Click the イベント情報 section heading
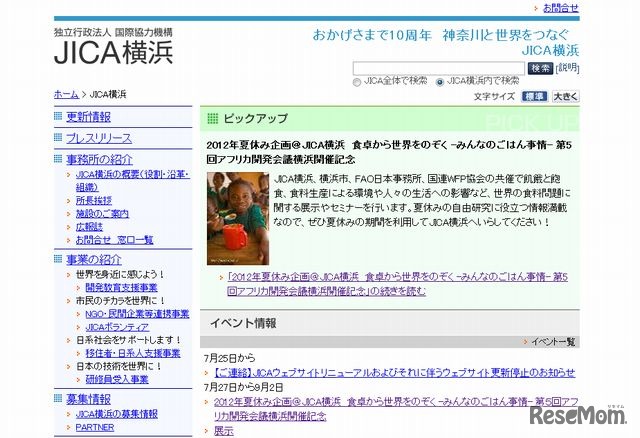Image resolution: width=640 pixels, height=438 pixels. [243, 323]
